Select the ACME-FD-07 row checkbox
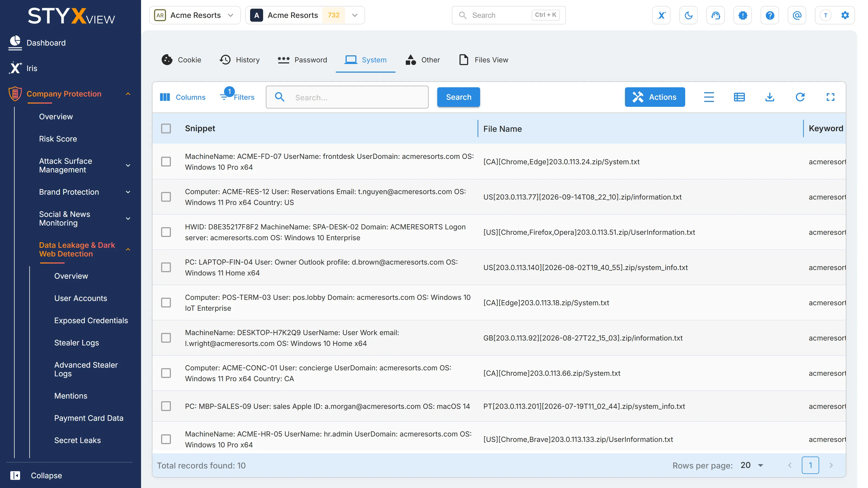Screen dimensions: 868x488 pyautogui.click(x=166, y=162)
